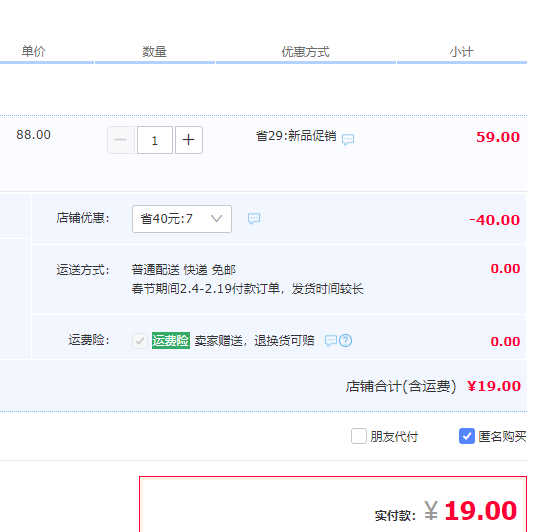538x532 pixels.
Task: Open the 省40元 store discount dropdown
Action: pos(182,218)
